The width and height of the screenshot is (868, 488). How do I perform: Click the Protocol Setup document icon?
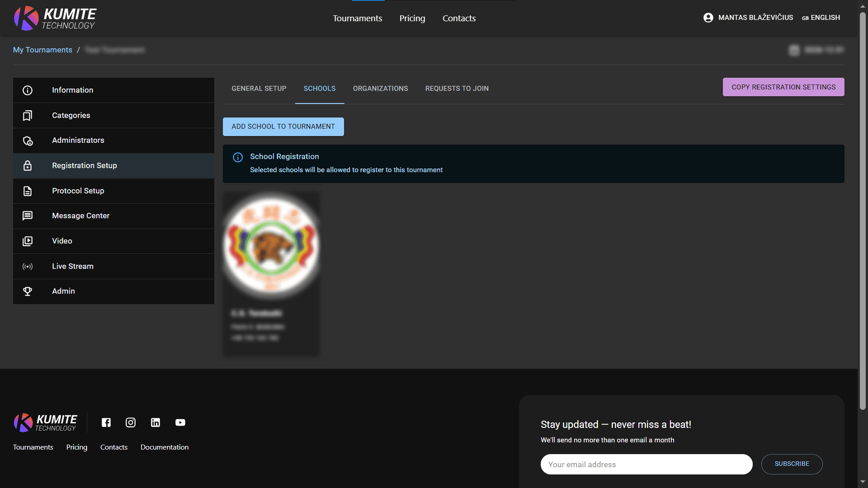28,191
